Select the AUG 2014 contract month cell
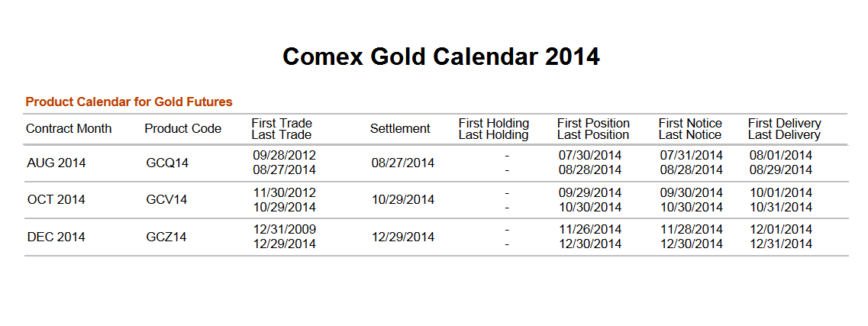The image size is (868, 326). pyautogui.click(x=56, y=163)
